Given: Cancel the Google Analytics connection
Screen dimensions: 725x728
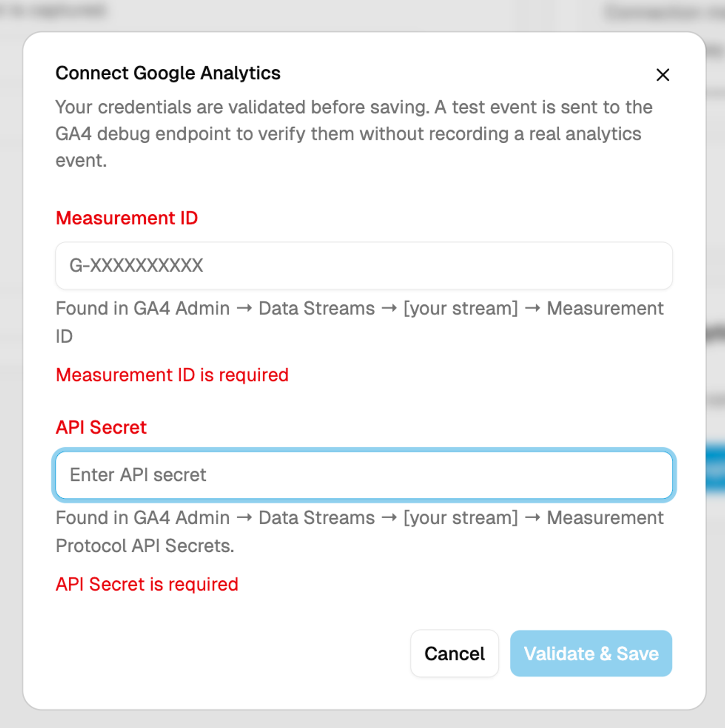Looking at the screenshot, I should 454,653.
